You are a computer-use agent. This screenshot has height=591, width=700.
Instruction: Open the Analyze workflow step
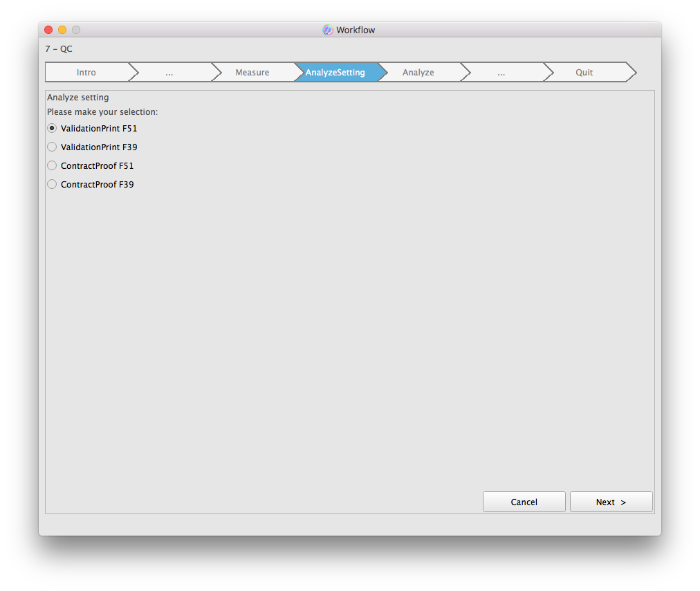tap(418, 73)
